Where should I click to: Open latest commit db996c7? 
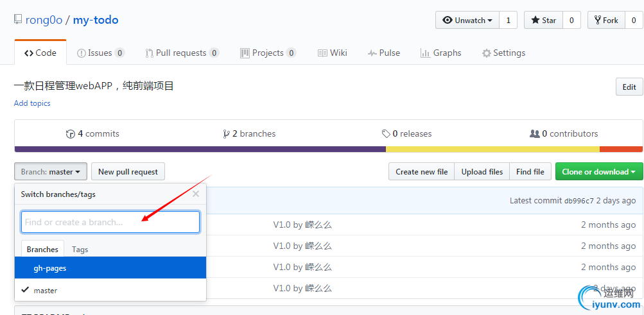[x=579, y=201]
